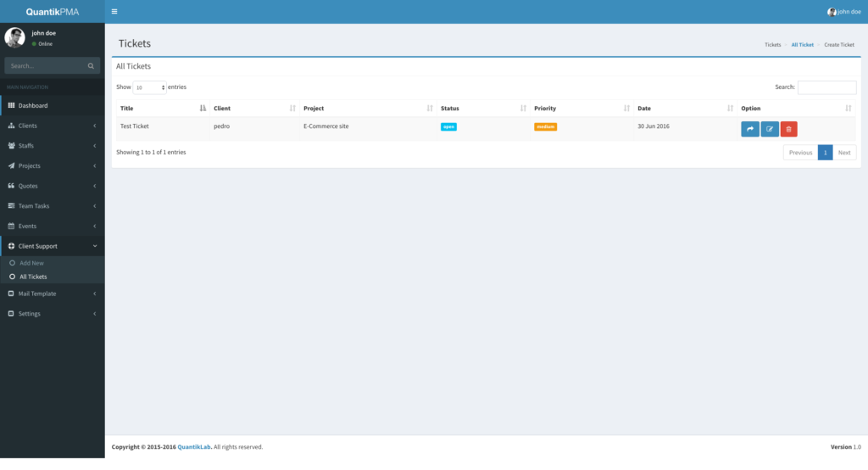Select page 1 in pagination
Viewport: 868px width, 470px height.
coord(825,153)
